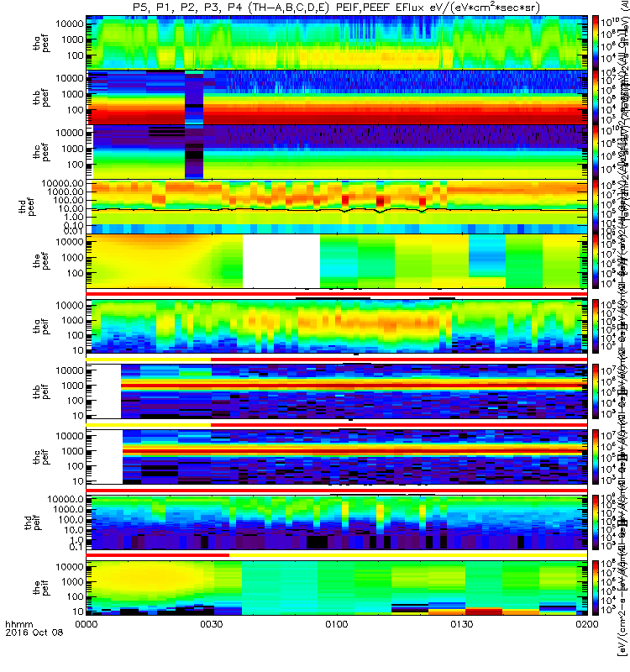Image resolution: width=630 pixels, height=672 pixels.
Task: Click the color bar beside the the peif panel
Action: pos(596,587)
